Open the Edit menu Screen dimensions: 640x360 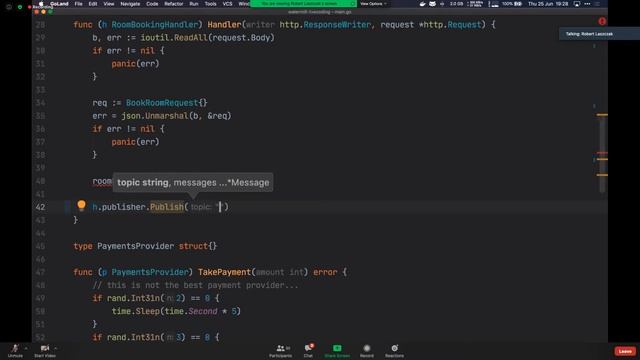93,4
